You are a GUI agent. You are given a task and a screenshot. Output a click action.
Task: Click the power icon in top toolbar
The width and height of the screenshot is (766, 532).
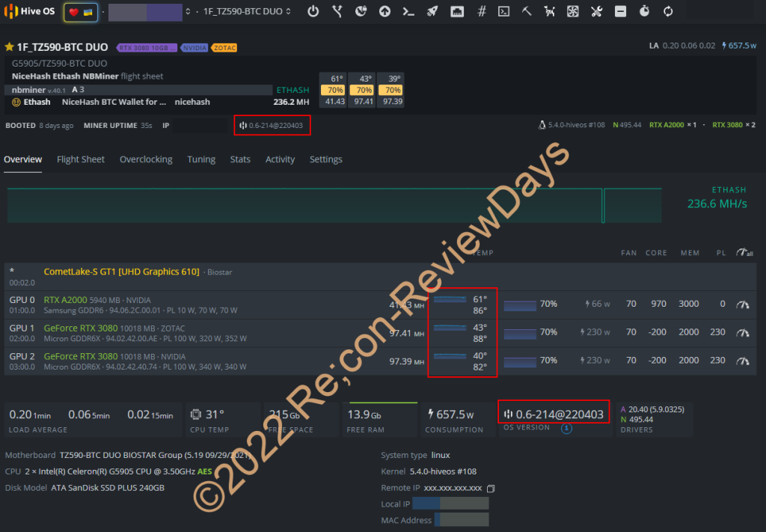tap(313, 12)
